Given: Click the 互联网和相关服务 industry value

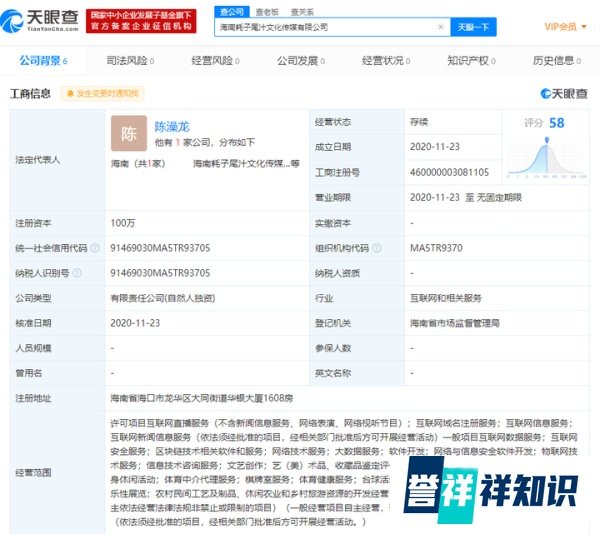Looking at the screenshot, I should click(446, 298).
